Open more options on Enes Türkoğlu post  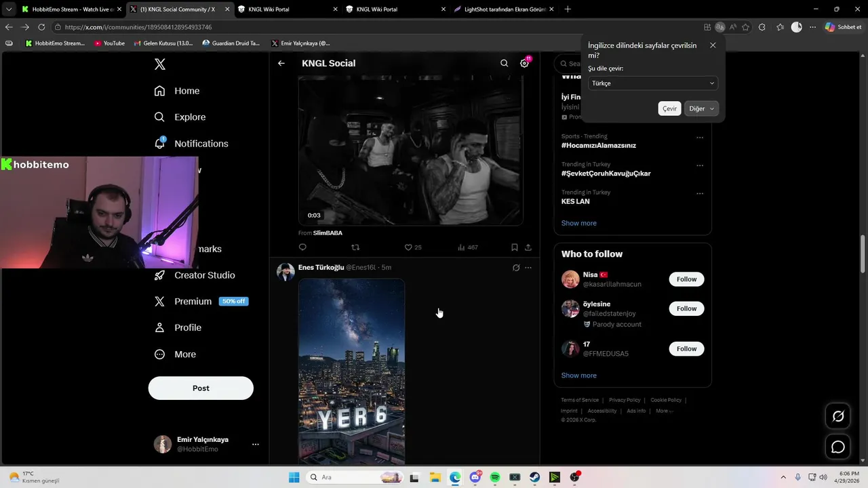pyautogui.click(x=528, y=268)
